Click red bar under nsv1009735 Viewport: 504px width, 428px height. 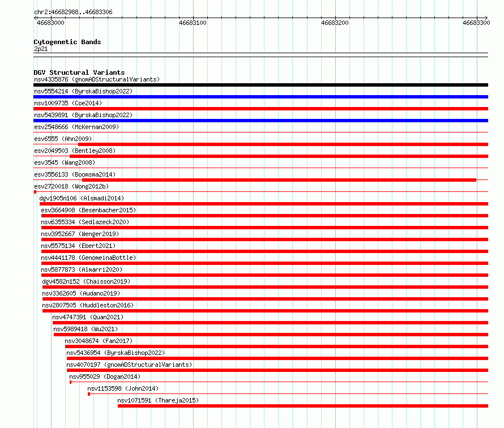(x=260, y=109)
